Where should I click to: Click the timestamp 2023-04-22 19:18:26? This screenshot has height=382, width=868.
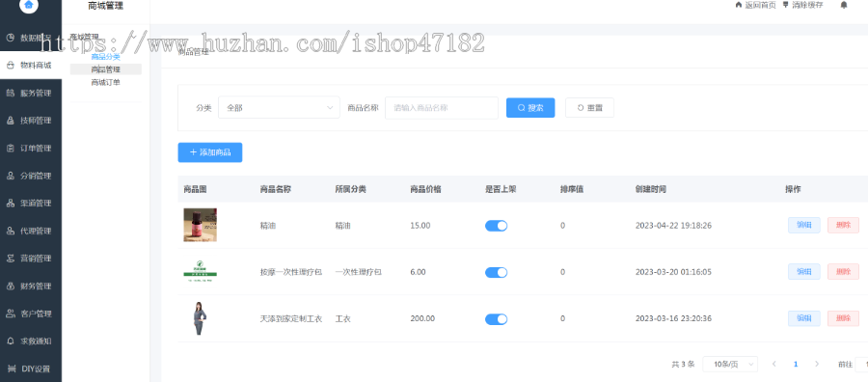click(x=673, y=226)
